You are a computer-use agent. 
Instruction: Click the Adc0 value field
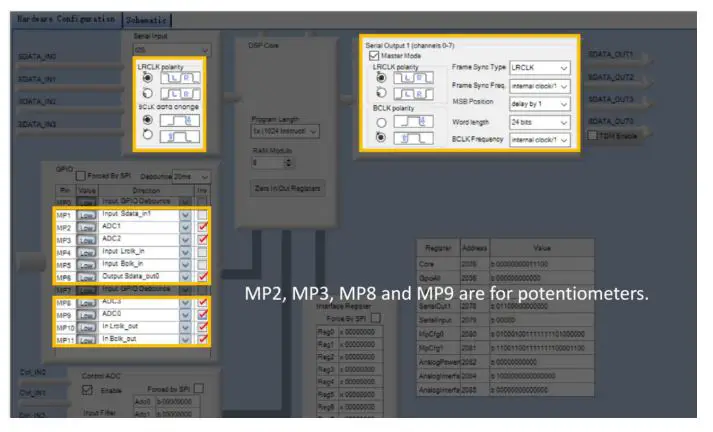[x=177, y=402]
